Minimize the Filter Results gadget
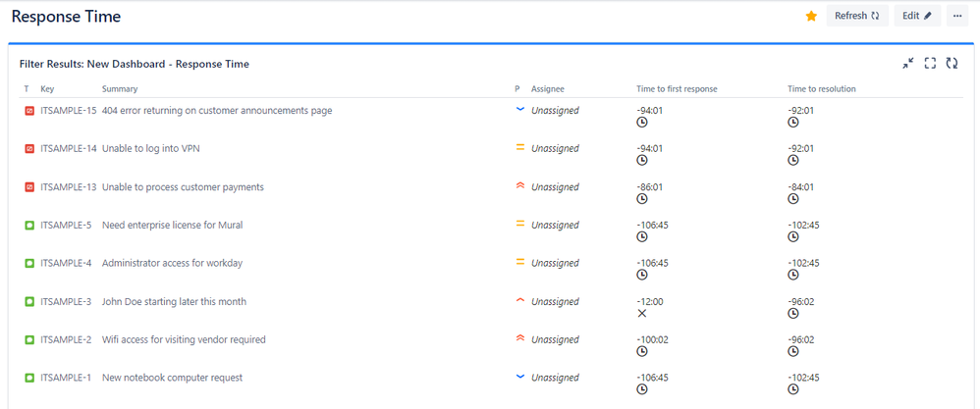This screenshot has width=980, height=409. coord(908,63)
